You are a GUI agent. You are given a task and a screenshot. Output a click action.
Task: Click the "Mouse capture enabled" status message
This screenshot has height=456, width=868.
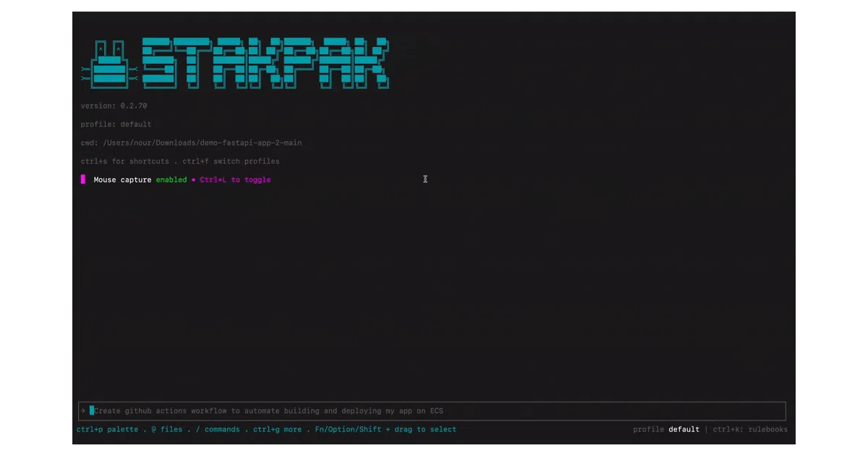[x=140, y=180]
